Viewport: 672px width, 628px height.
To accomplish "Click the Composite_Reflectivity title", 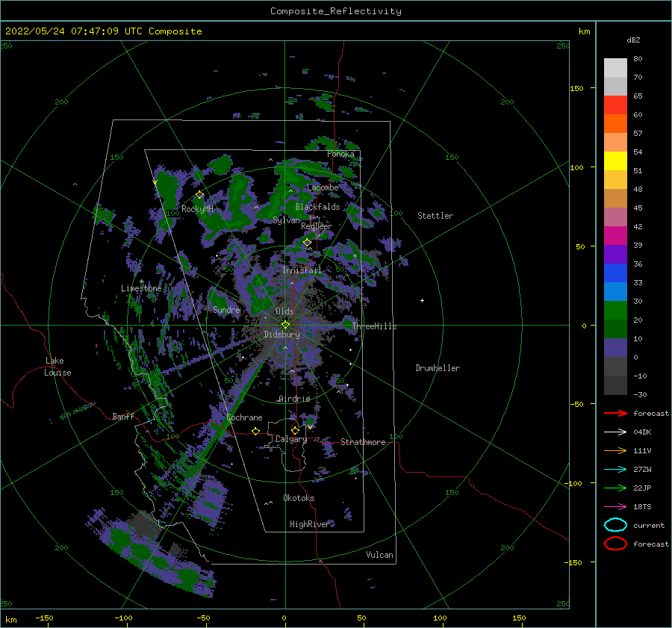I will (335, 11).
